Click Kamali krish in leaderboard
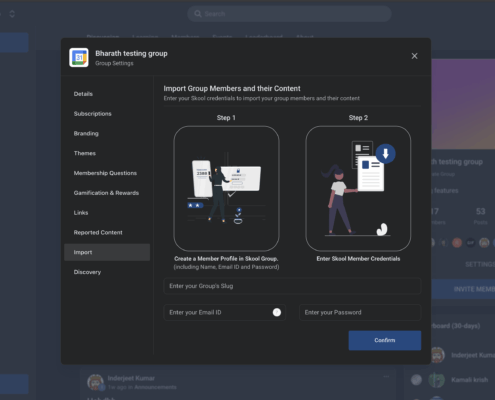Screen dimensions: 495x400 pyautogui.click(x=470, y=380)
